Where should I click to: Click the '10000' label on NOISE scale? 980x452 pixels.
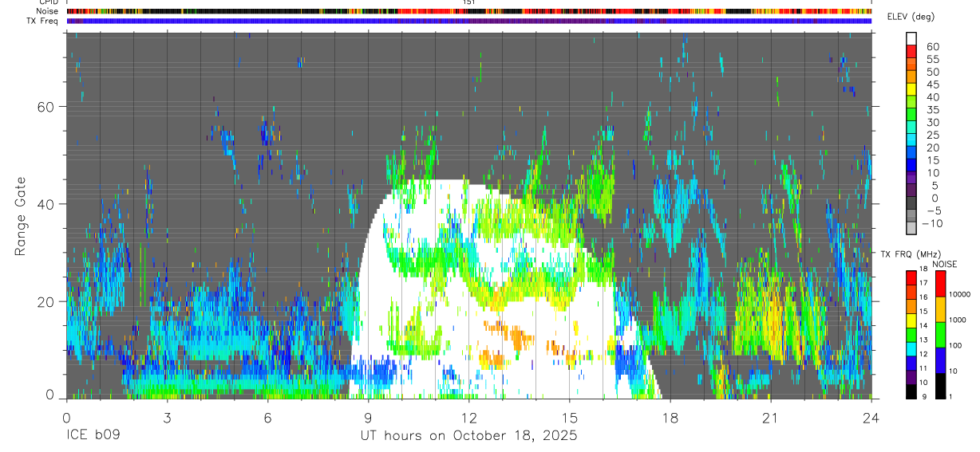[960, 294]
